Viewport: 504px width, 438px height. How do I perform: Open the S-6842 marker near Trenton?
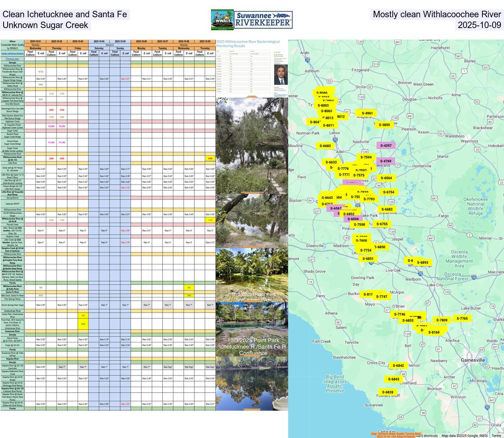click(x=398, y=366)
